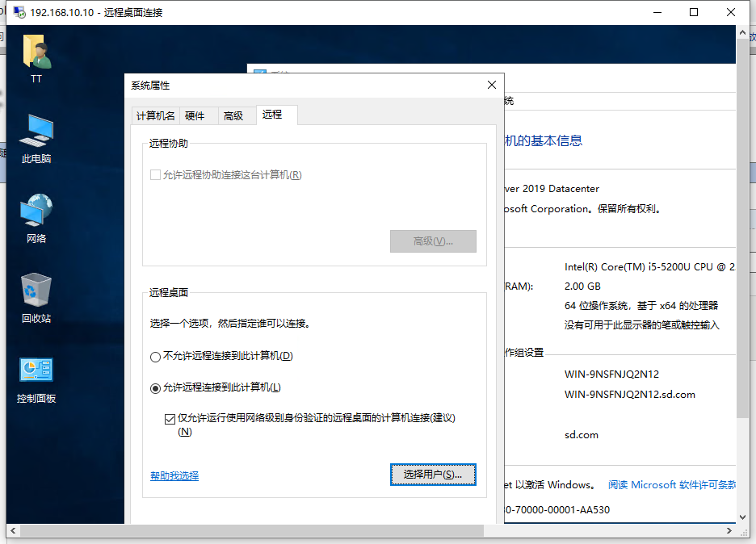Image resolution: width=756 pixels, height=544 pixels.
Task: Open 阅读 Microsoft 软件许可条款 link
Action: click(672, 485)
